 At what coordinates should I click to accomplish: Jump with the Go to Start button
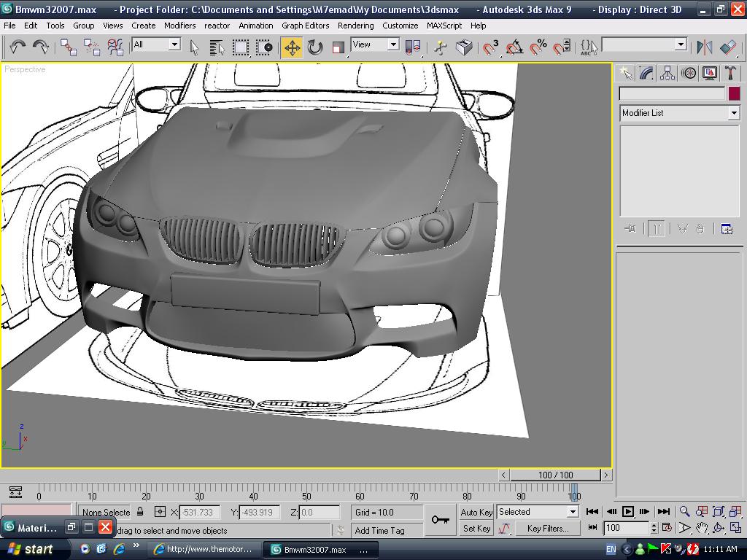(592, 511)
